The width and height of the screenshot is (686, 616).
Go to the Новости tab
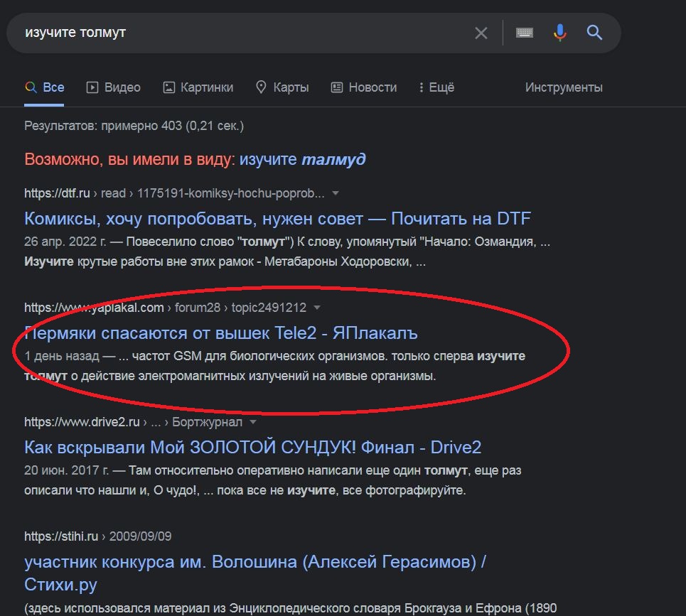coord(364,87)
